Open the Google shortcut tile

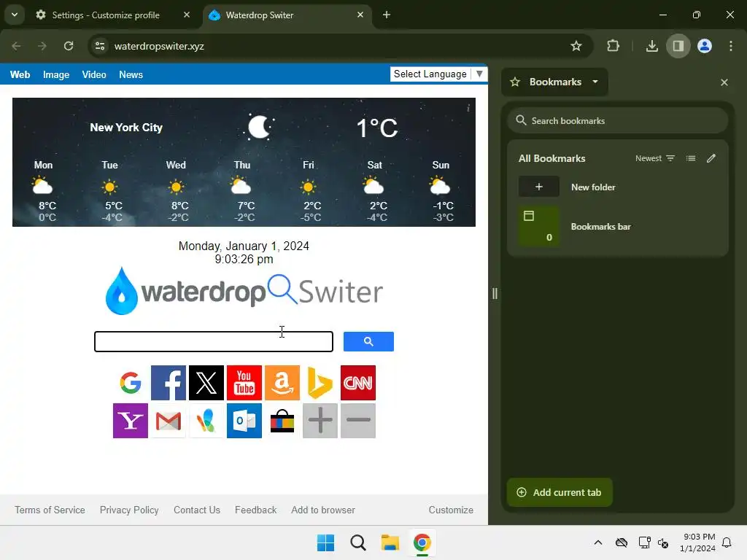pyautogui.click(x=131, y=383)
